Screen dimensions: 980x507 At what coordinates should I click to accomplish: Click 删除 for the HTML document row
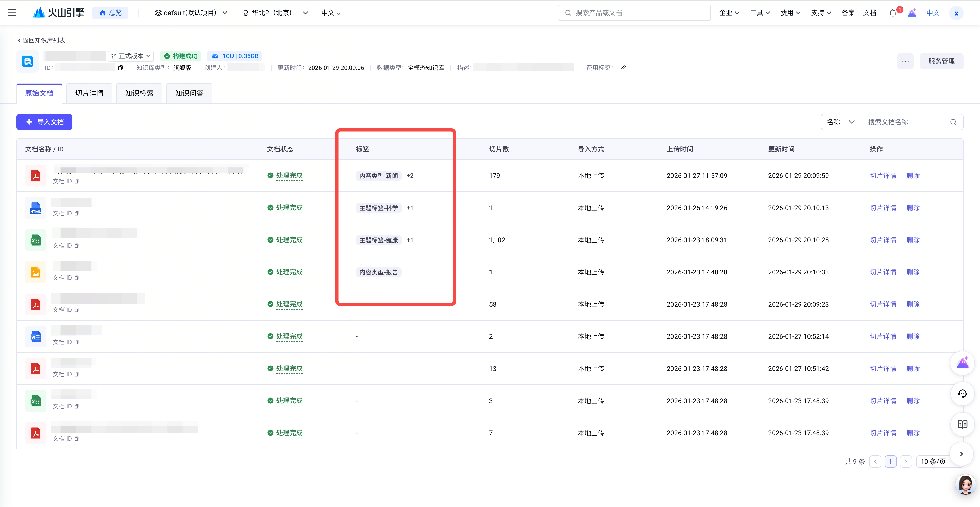click(913, 208)
